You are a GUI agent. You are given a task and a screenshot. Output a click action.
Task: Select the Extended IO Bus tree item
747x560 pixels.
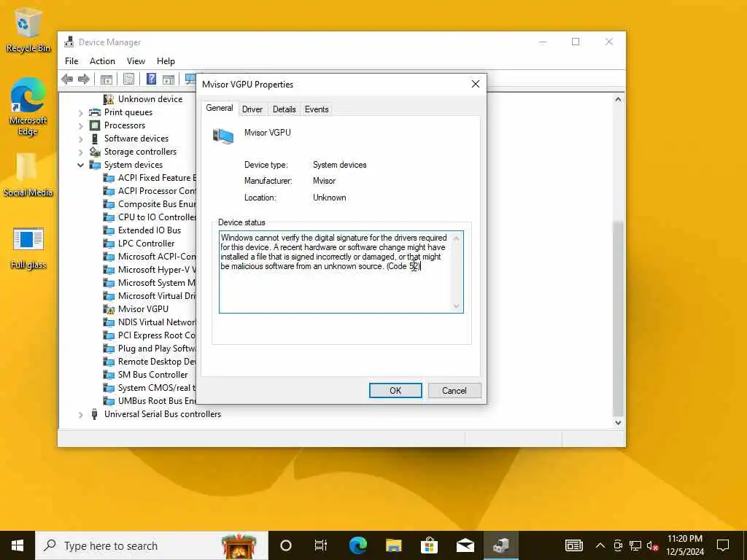click(149, 230)
